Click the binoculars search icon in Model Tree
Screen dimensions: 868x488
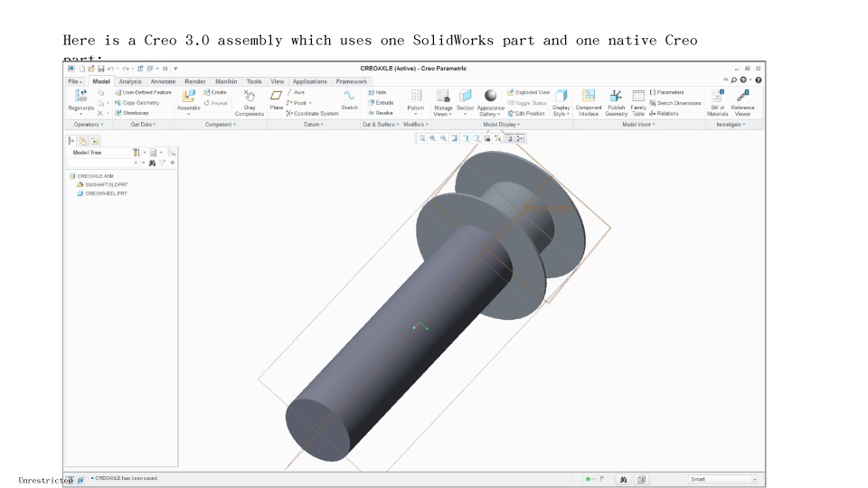(152, 163)
